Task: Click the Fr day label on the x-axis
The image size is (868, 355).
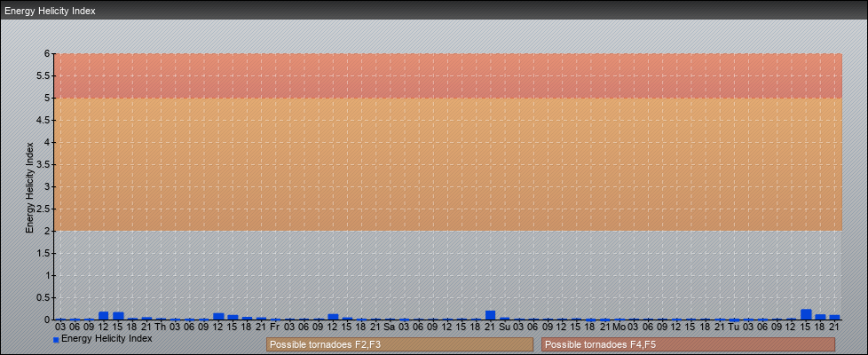Action: click(275, 327)
